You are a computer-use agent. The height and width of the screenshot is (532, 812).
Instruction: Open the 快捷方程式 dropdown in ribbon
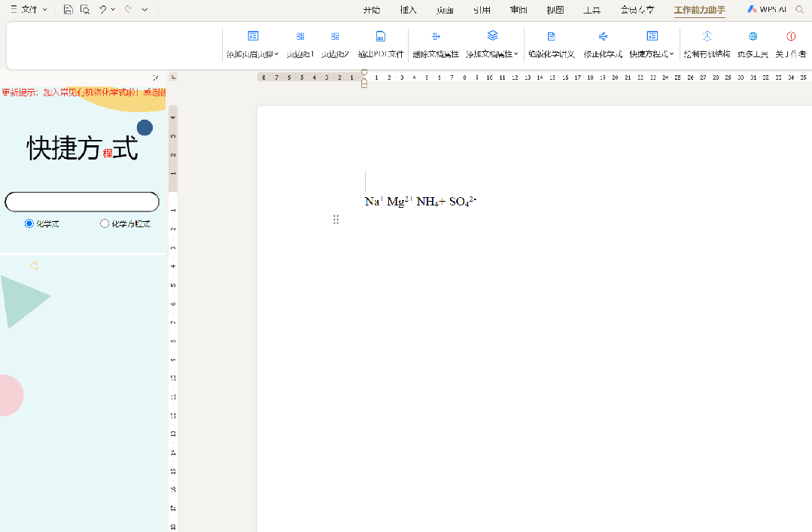click(671, 54)
